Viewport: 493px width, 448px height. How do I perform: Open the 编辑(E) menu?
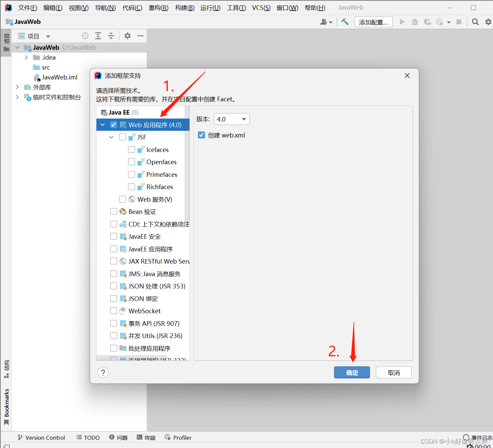(53, 8)
